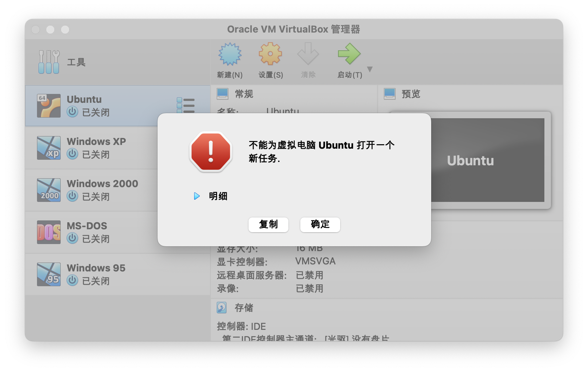Expand the Details (明细) disclosure triangle
The height and width of the screenshot is (372, 588).
[197, 196]
